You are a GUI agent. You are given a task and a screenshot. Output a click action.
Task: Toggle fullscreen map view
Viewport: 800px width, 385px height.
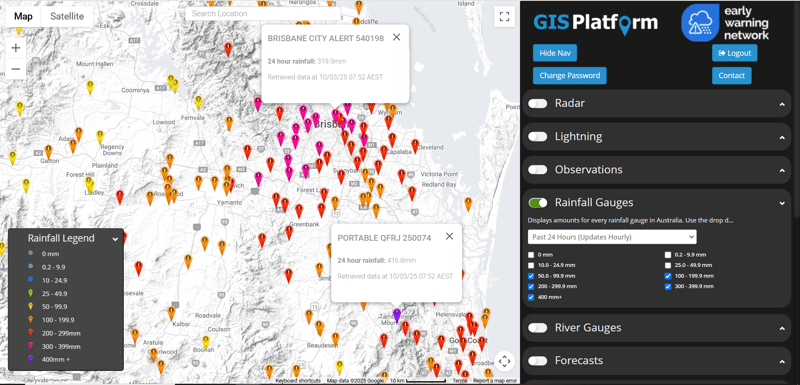point(504,16)
